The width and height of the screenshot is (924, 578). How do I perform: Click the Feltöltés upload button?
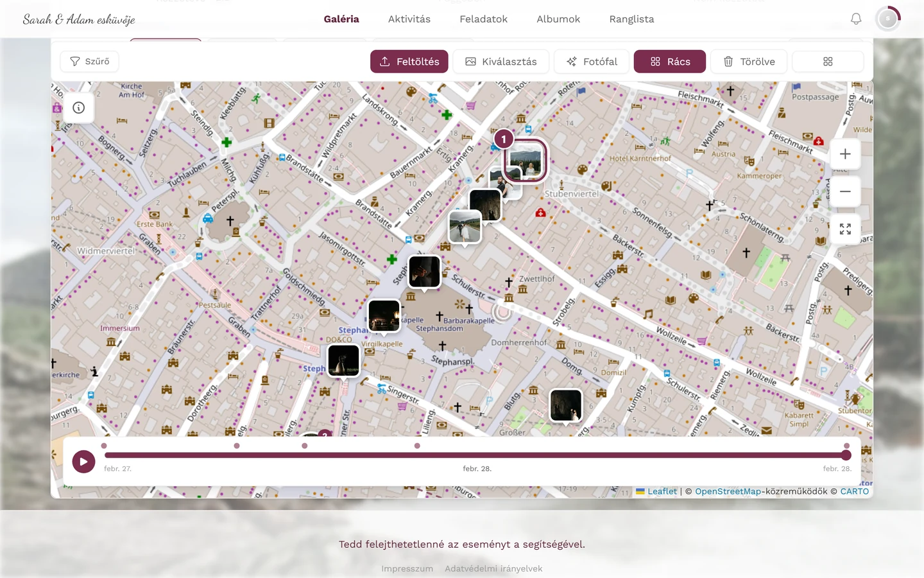(409, 62)
